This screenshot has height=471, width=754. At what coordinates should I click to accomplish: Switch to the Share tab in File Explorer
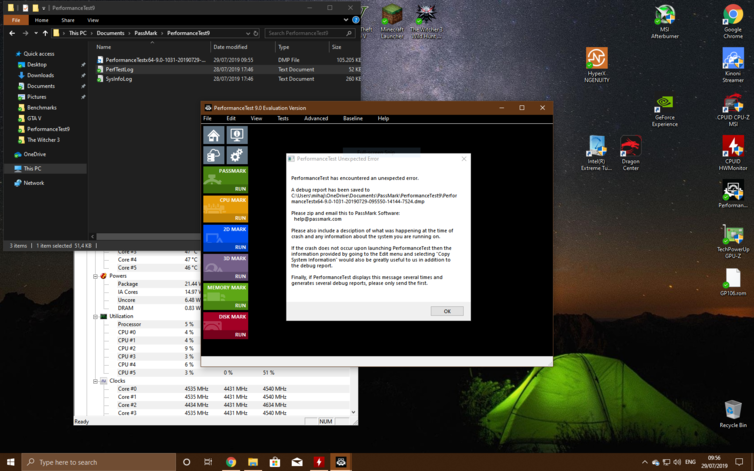tap(68, 20)
